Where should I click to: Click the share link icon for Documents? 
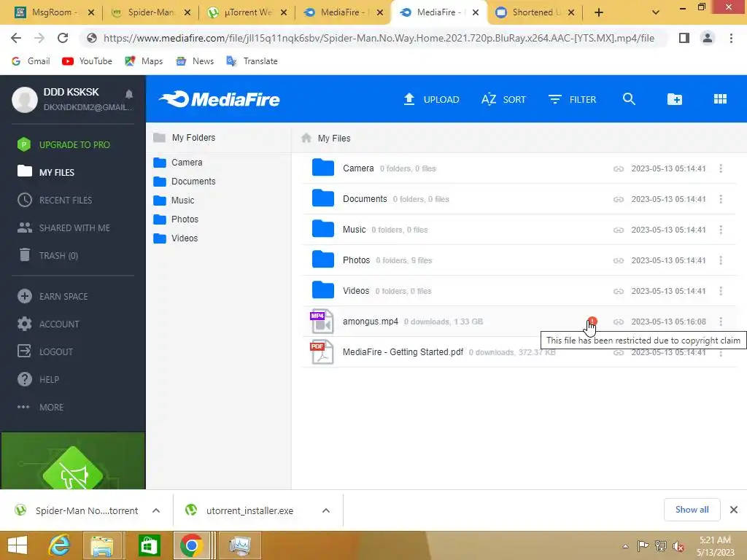click(x=619, y=199)
